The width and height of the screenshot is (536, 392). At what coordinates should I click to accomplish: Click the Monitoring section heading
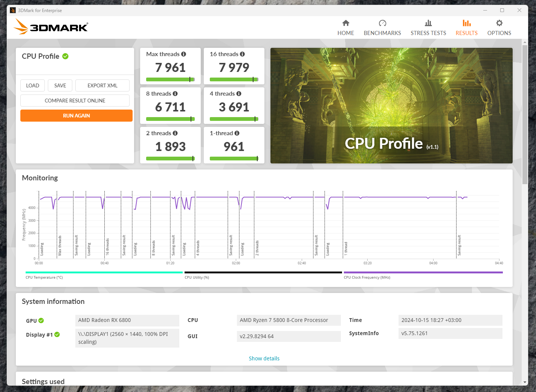40,178
